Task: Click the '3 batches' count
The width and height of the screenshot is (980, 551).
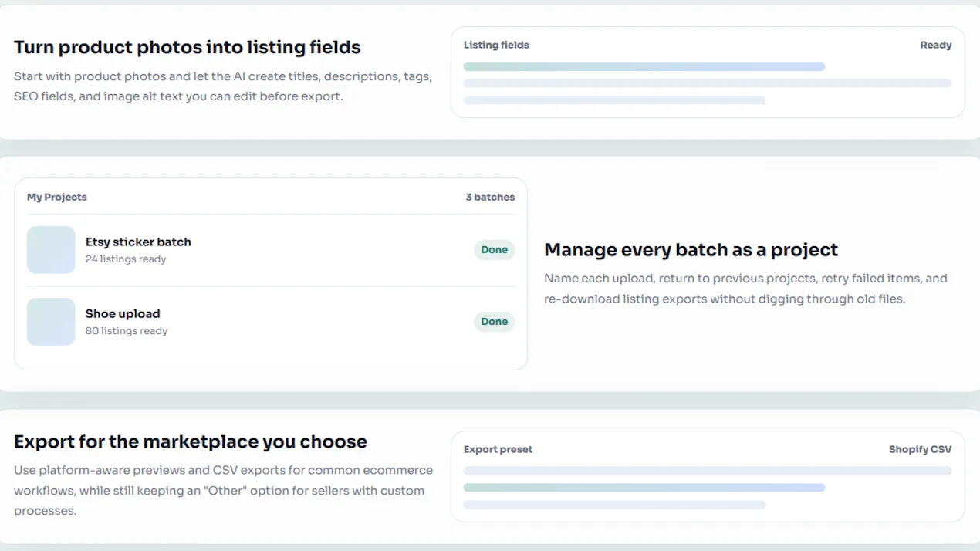Action: [490, 197]
